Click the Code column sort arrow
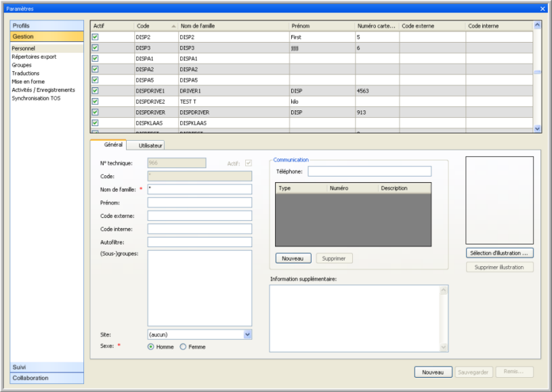Viewport: 552px width, 392px height. pyautogui.click(x=173, y=26)
